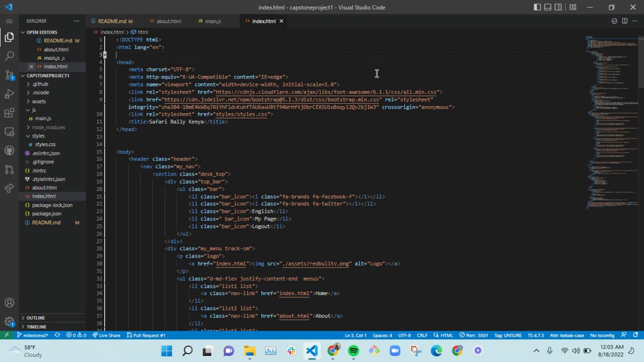Expand the assets folder
This screenshot has width=644, height=362.
pos(39,101)
